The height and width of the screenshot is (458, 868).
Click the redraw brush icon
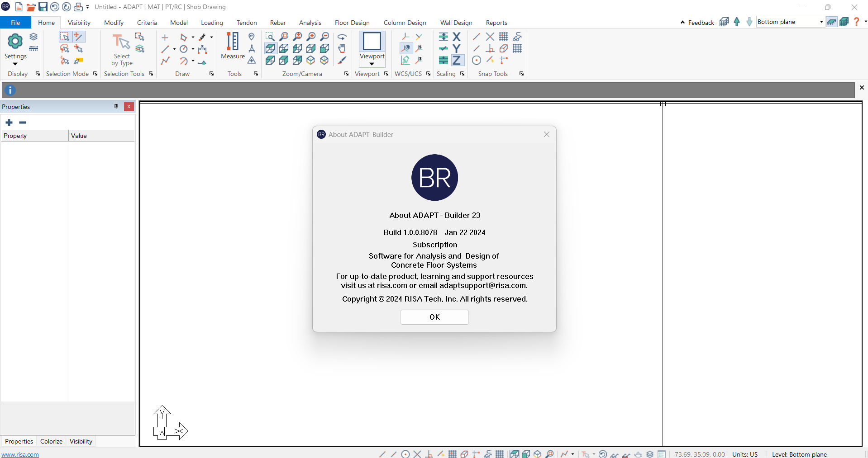click(342, 60)
